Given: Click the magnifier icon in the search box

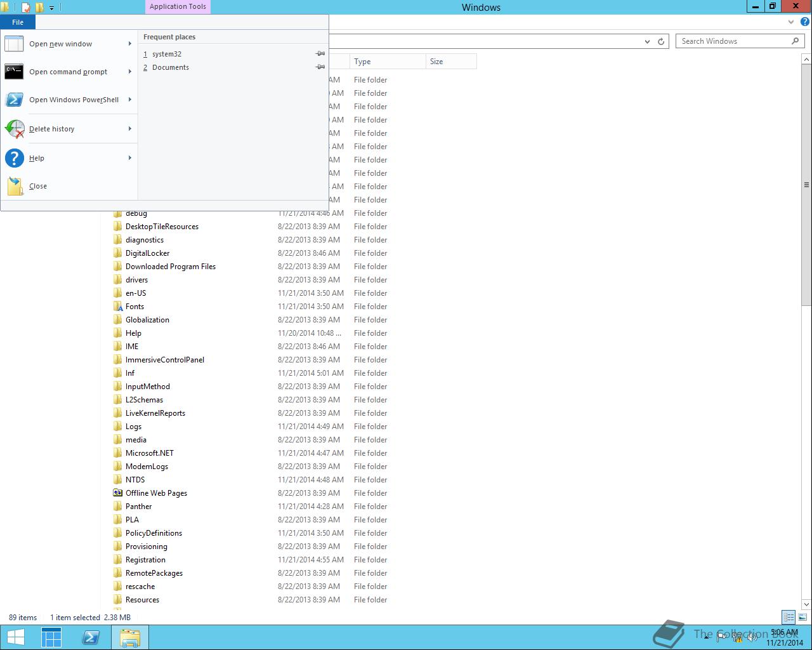Looking at the screenshot, I should (795, 41).
